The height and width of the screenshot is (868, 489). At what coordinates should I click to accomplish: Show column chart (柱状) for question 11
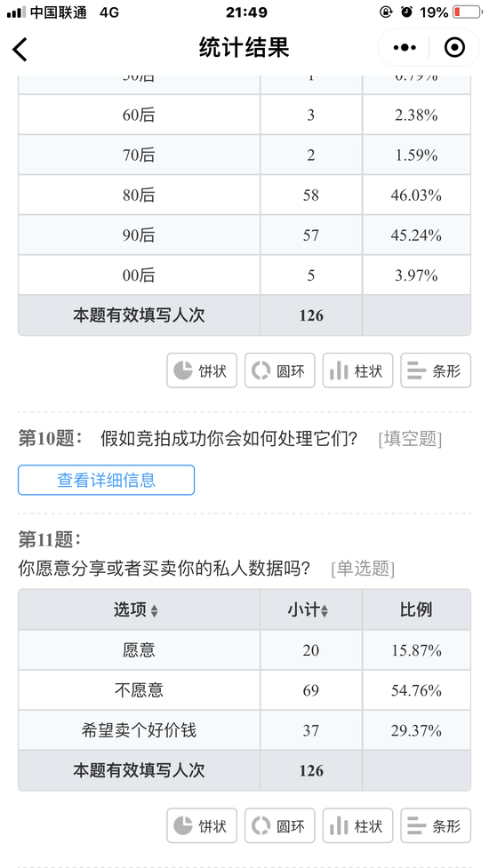(357, 825)
